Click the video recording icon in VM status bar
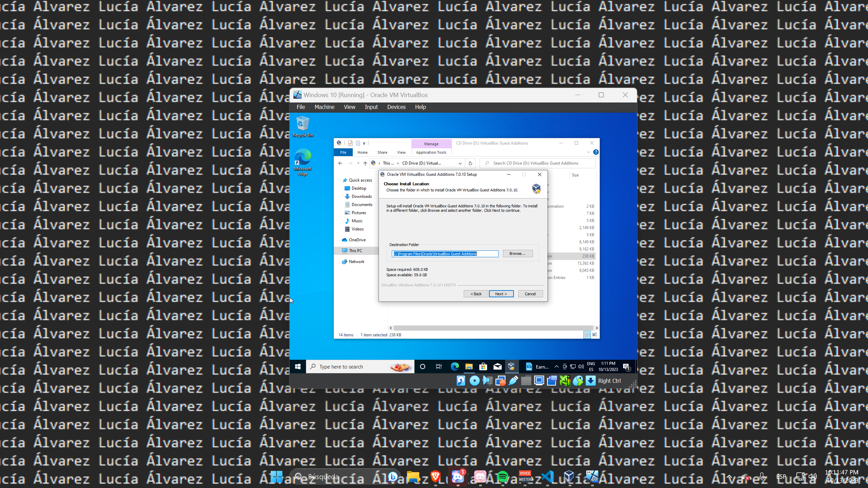868x488 pixels. (552, 381)
